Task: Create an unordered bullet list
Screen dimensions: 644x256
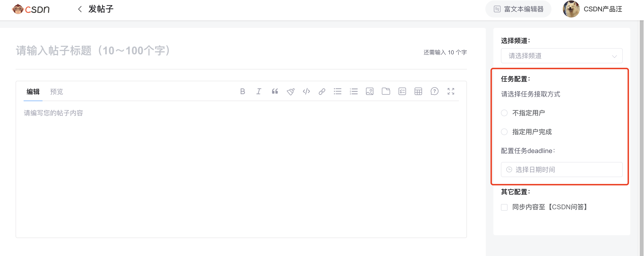Action: pos(338,91)
